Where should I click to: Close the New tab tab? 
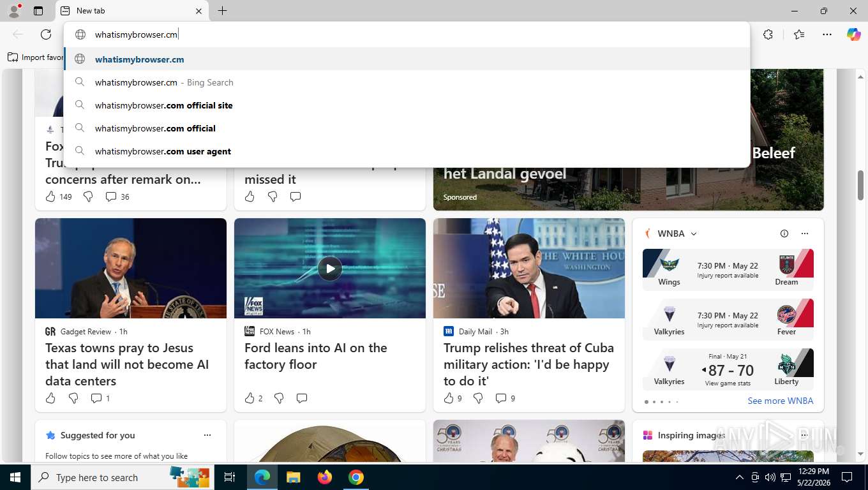click(x=198, y=11)
